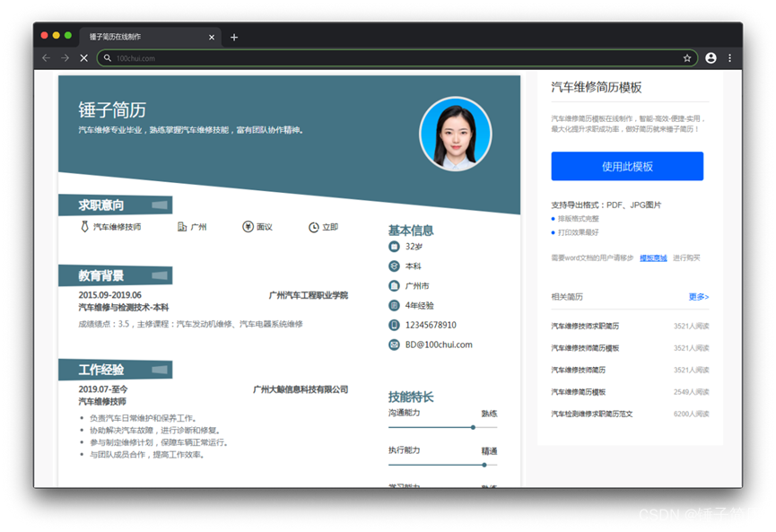Viewport: 776px width, 532px height.
Task: Click the 广州大鲸信息科技有限公司 company name
Action: tap(301, 389)
